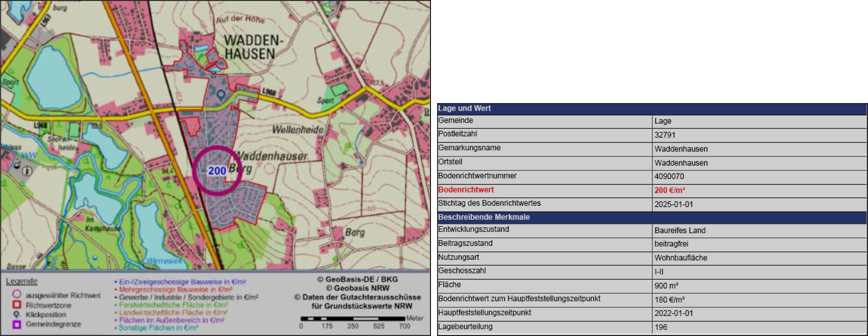Click the '© Geobasis NRW' copyright text
Viewport: 868px width, 336px height.
357,288
